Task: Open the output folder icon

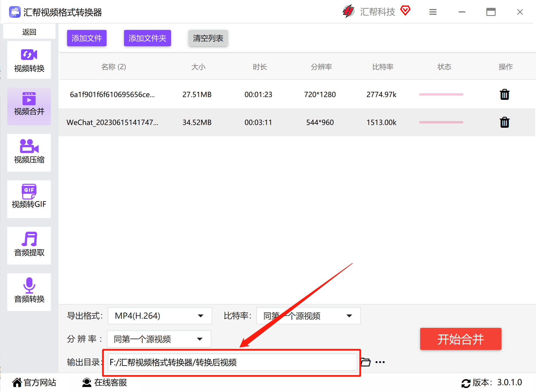Action: click(x=366, y=362)
